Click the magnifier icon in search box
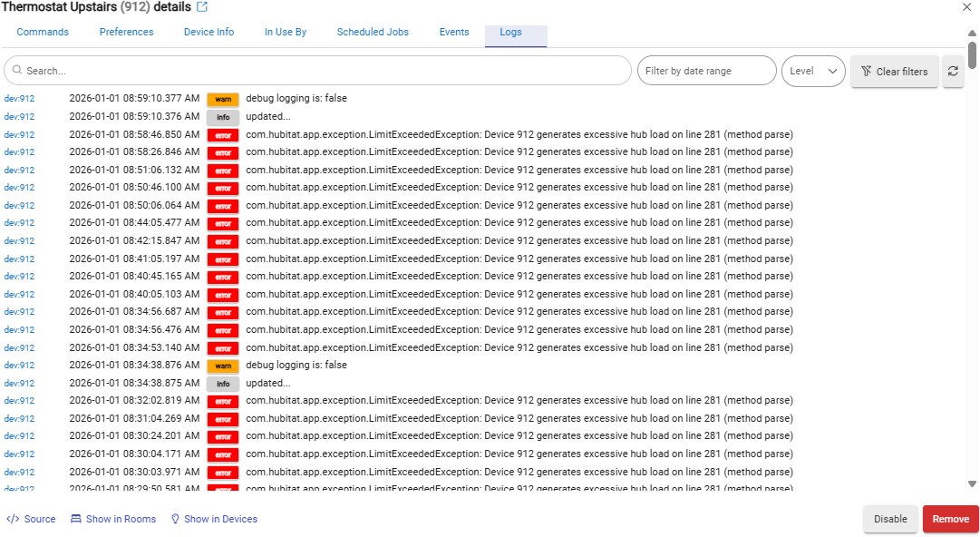980x537 pixels. [16, 71]
